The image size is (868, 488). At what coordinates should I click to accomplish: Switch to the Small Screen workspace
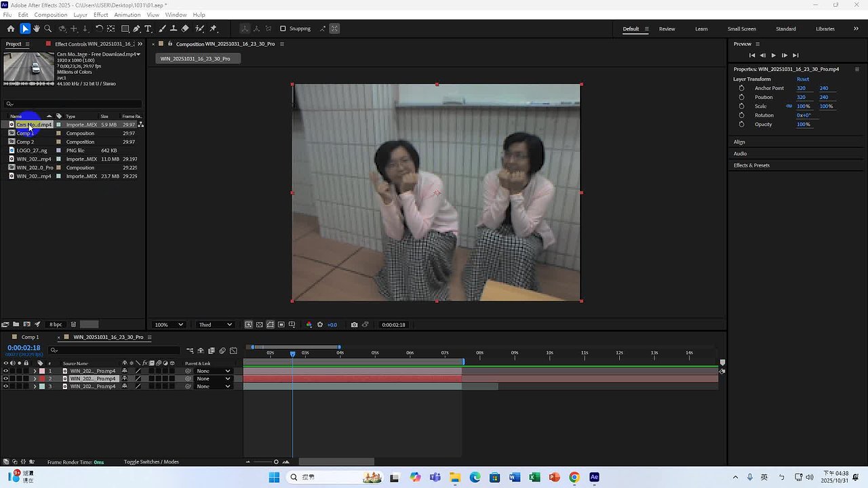(741, 28)
